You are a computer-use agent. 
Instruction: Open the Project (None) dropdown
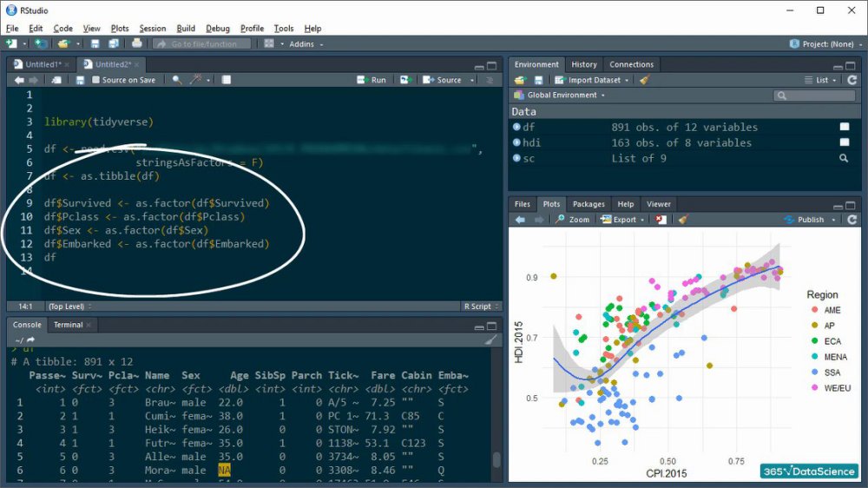tap(825, 43)
